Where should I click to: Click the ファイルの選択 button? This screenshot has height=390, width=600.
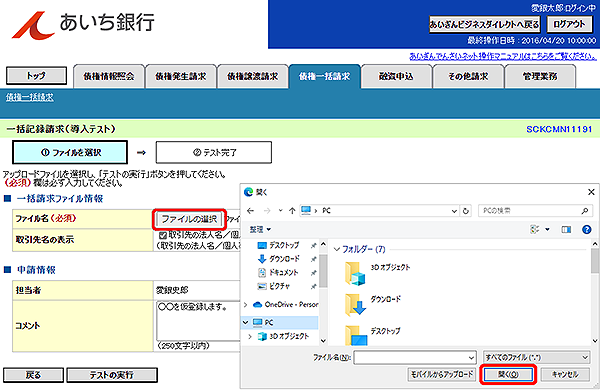click(x=189, y=219)
